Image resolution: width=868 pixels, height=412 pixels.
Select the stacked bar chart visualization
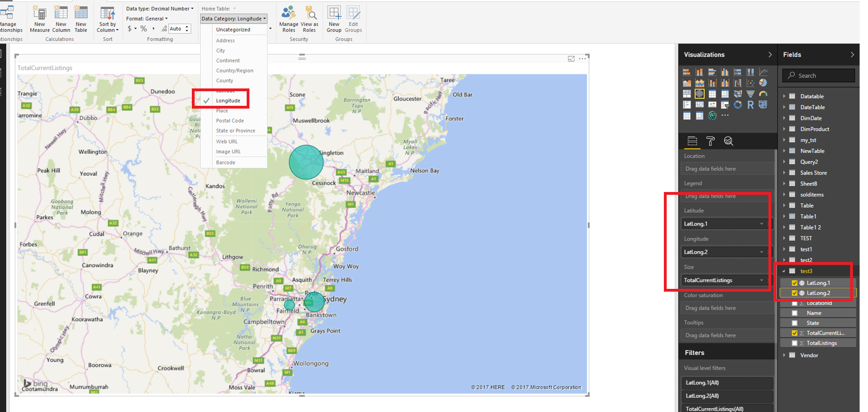click(687, 72)
